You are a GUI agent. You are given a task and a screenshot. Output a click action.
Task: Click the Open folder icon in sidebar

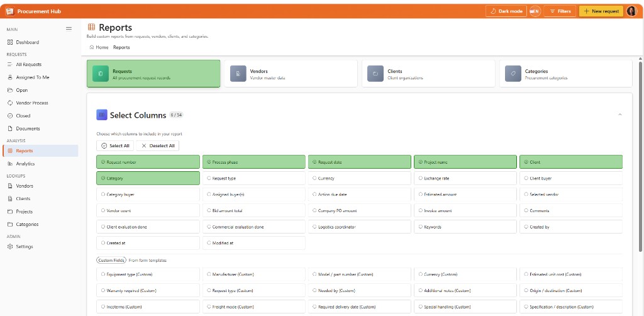(x=10, y=90)
